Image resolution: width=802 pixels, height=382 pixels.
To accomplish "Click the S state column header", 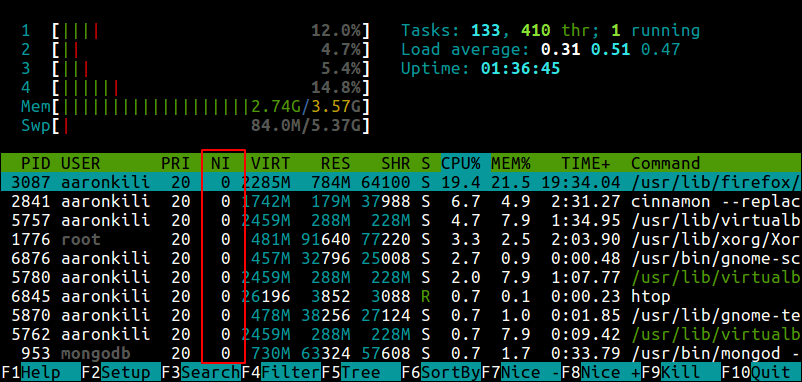I will [426, 164].
